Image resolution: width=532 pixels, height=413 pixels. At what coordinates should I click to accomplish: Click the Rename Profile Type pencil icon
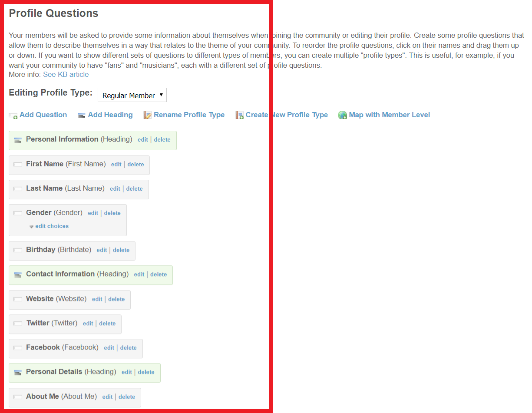148,115
